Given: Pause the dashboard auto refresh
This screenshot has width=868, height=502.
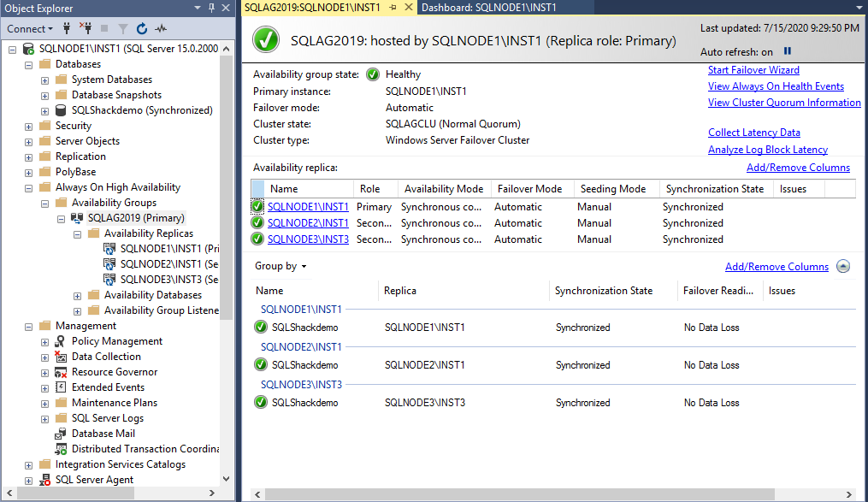Looking at the screenshot, I should pos(788,51).
